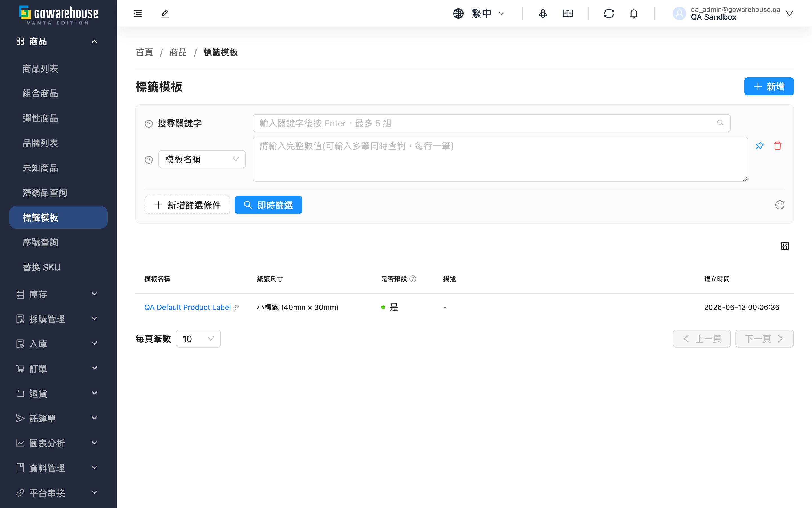Viewport: 812px width, 508px height.
Task: Expand the 平台串接 sidebar section
Action: click(58, 493)
